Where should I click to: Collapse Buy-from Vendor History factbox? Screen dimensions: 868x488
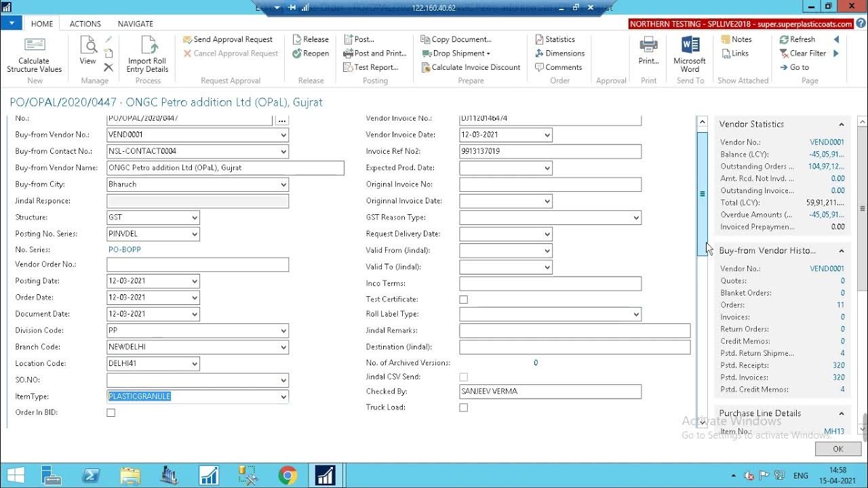click(x=842, y=251)
